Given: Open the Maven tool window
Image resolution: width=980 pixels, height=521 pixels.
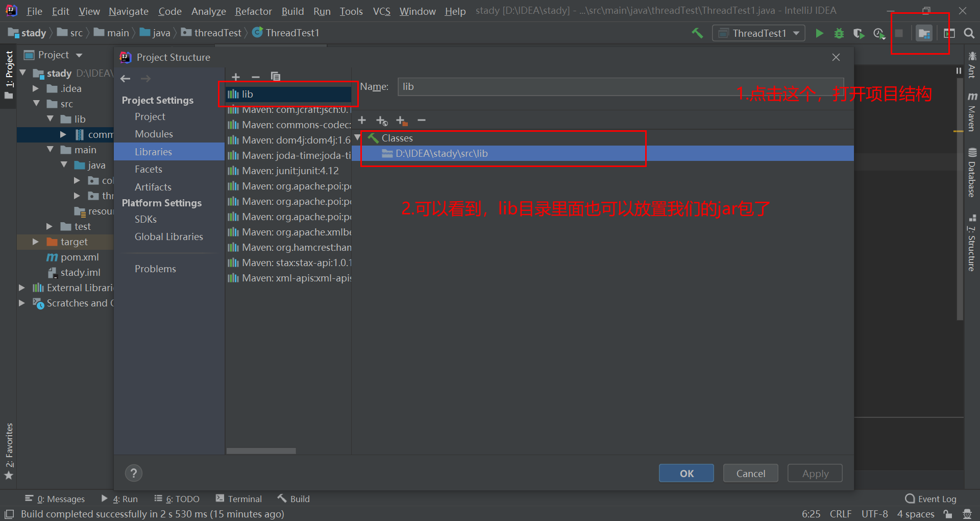Looking at the screenshot, I should [972, 112].
